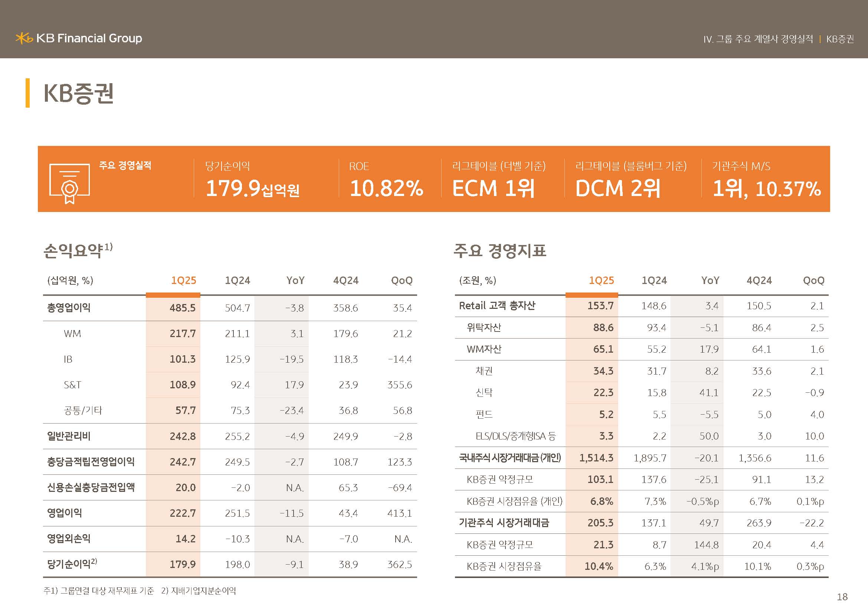Click the page number 18
Screen dimensions: 868x614
[842, 597]
